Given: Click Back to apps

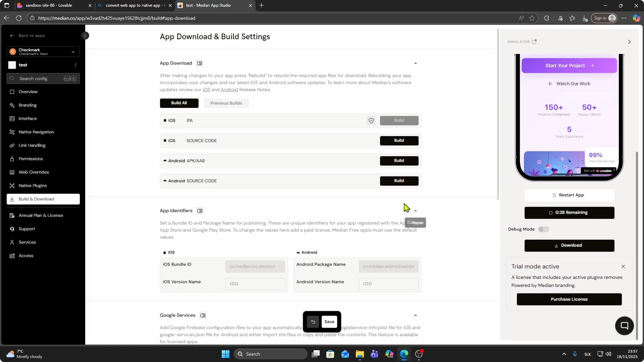Looking at the screenshot, I should [x=27, y=36].
